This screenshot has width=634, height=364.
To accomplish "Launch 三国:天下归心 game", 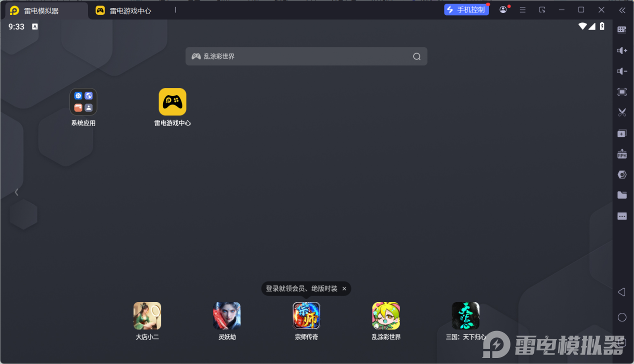I will [465, 315].
